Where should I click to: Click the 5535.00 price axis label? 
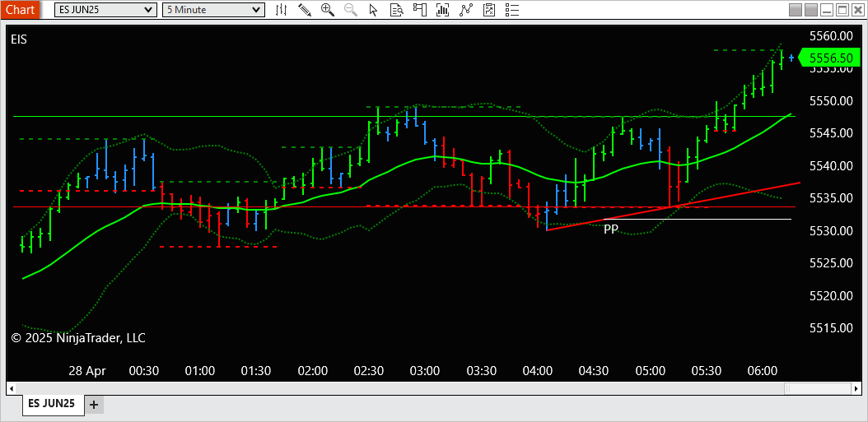click(831, 198)
